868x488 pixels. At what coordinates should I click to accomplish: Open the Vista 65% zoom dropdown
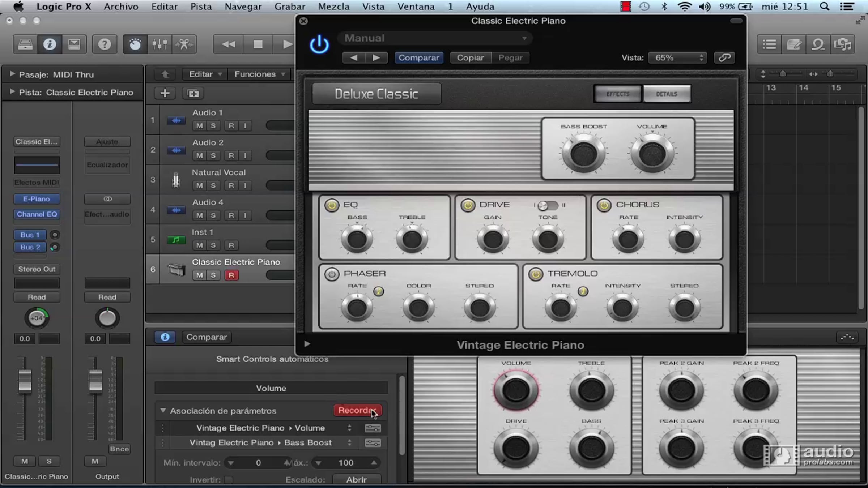(x=677, y=58)
